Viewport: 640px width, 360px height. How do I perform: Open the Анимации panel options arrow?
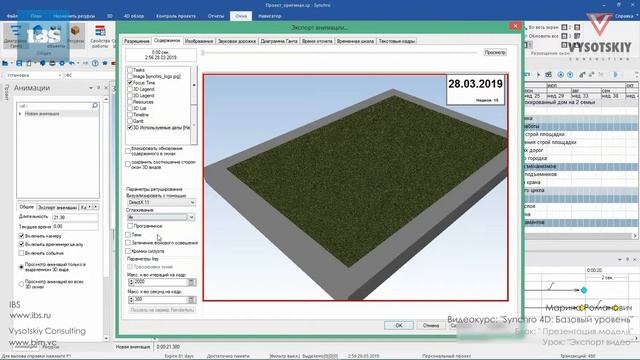(91, 88)
